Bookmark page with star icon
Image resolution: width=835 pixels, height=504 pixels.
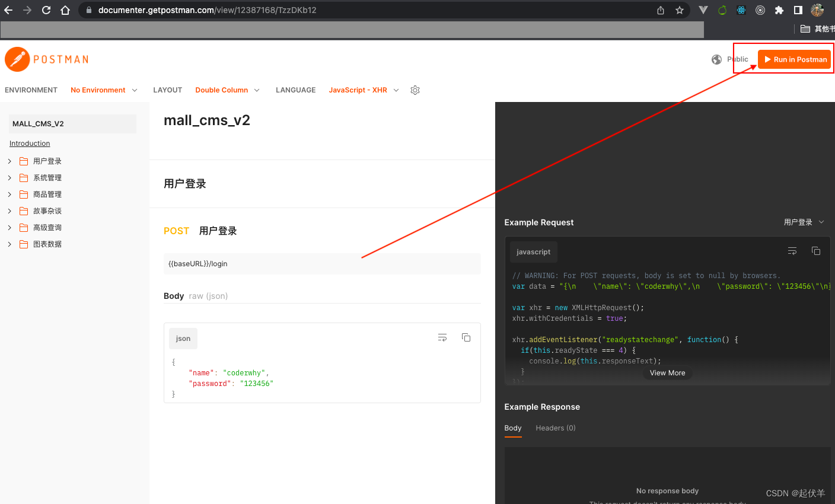click(x=680, y=10)
